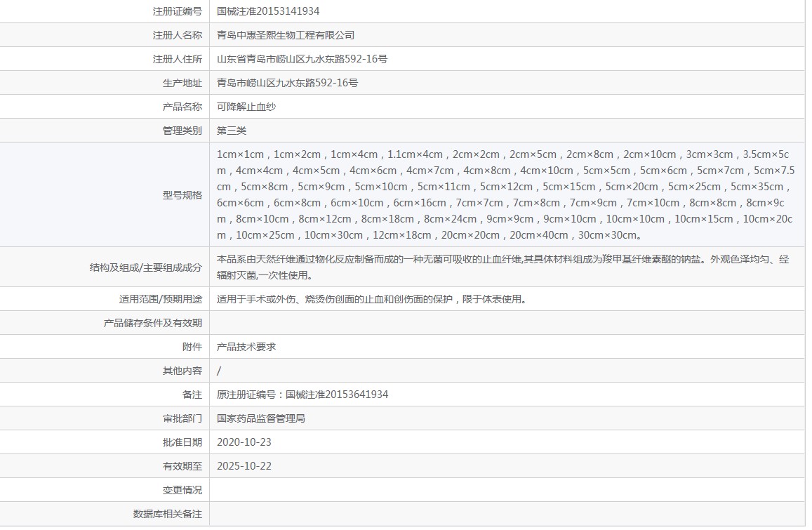This screenshot has width=812, height=530.
Task: Select management category 第三类
Action: 232,130
